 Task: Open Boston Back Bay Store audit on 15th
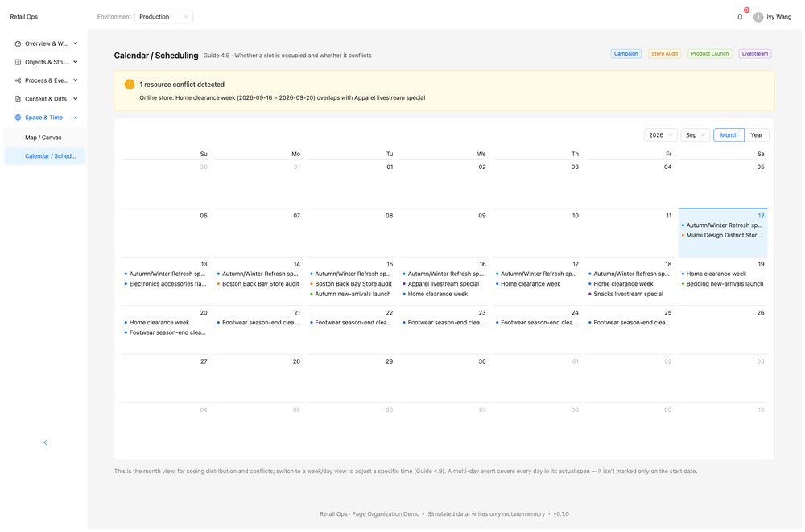point(353,285)
